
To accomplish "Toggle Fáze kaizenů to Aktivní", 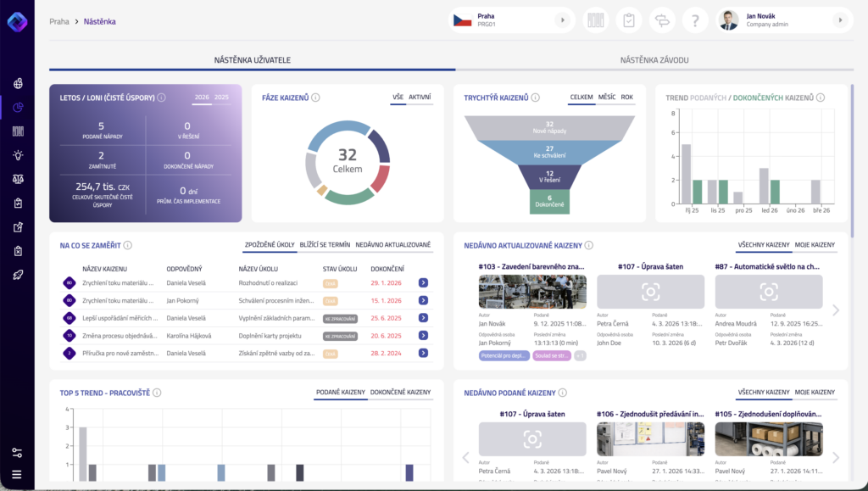I will (x=420, y=98).
